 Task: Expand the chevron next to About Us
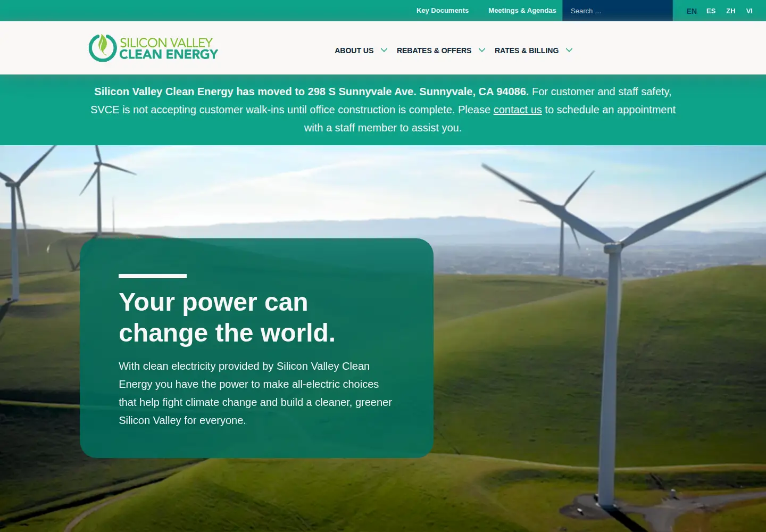384,50
